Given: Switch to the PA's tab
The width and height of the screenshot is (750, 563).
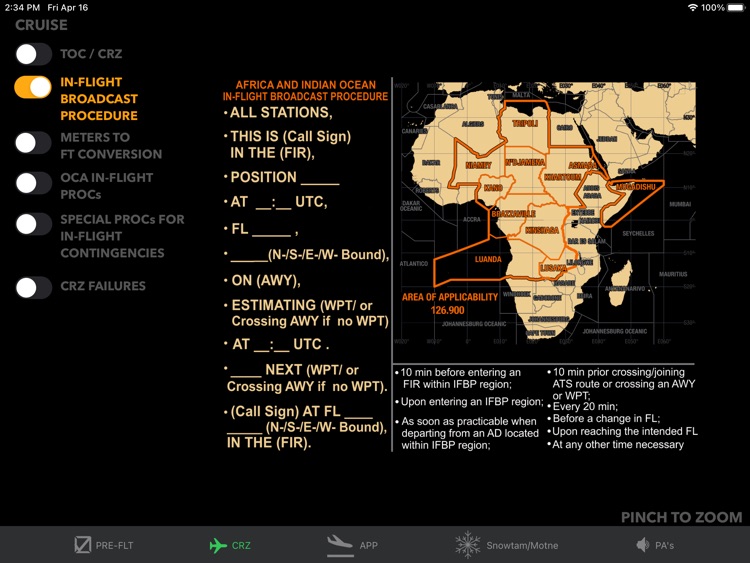Looking at the screenshot, I should click(655, 545).
